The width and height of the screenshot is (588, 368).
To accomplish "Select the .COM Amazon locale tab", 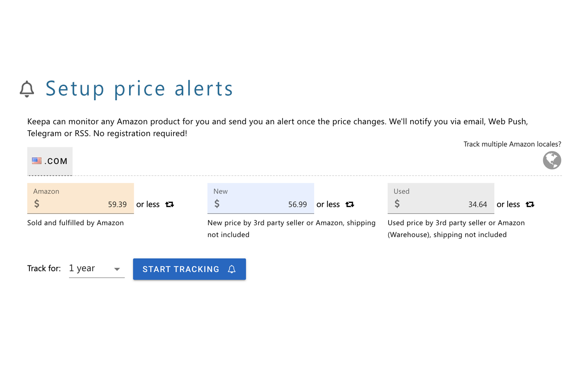I will pyautogui.click(x=50, y=161).
